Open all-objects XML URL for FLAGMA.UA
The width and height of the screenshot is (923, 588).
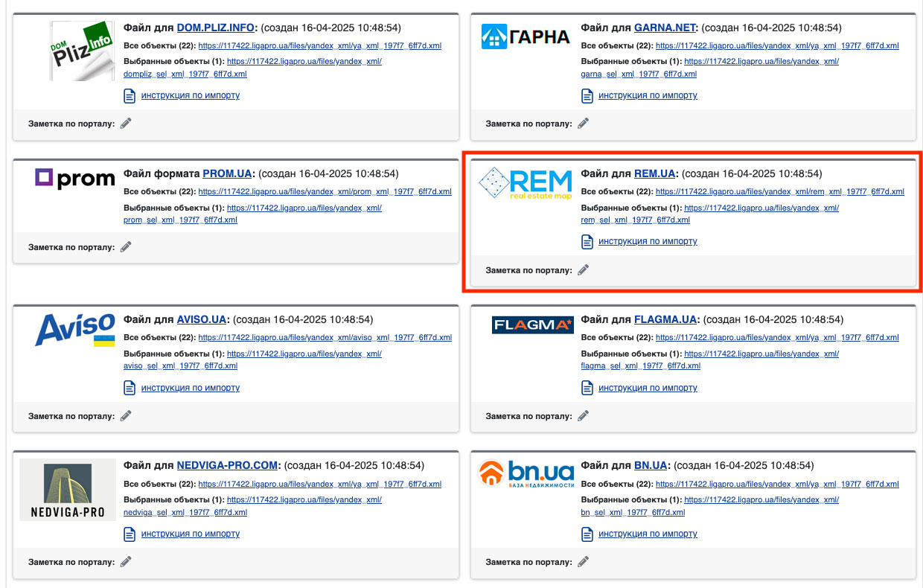pos(777,338)
